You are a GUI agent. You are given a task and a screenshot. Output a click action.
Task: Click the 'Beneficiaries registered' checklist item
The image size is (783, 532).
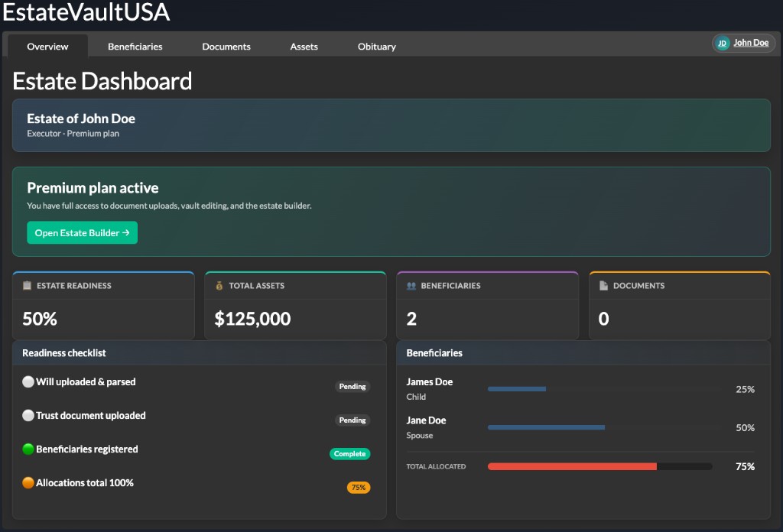87,449
